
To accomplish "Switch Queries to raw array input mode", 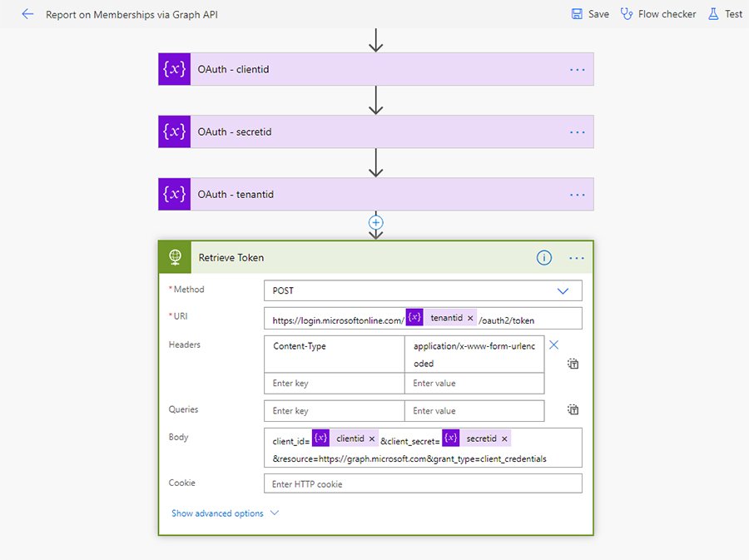I will (571, 409).
